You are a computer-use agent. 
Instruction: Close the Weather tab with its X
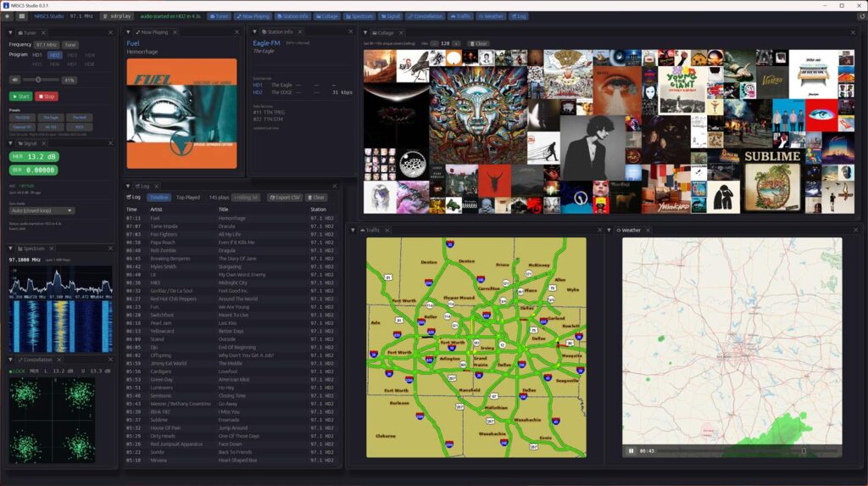(648, 230)
